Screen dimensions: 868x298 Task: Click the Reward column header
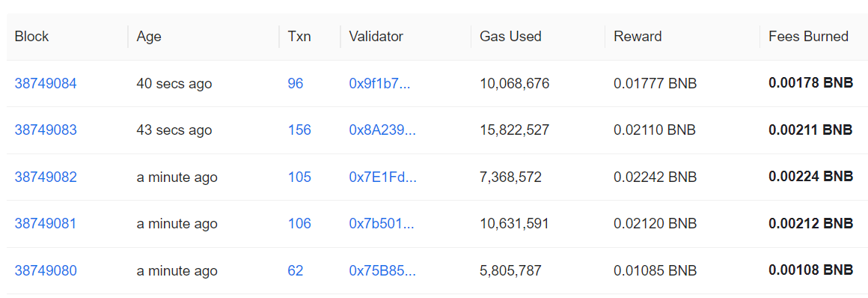pos(638,37)
